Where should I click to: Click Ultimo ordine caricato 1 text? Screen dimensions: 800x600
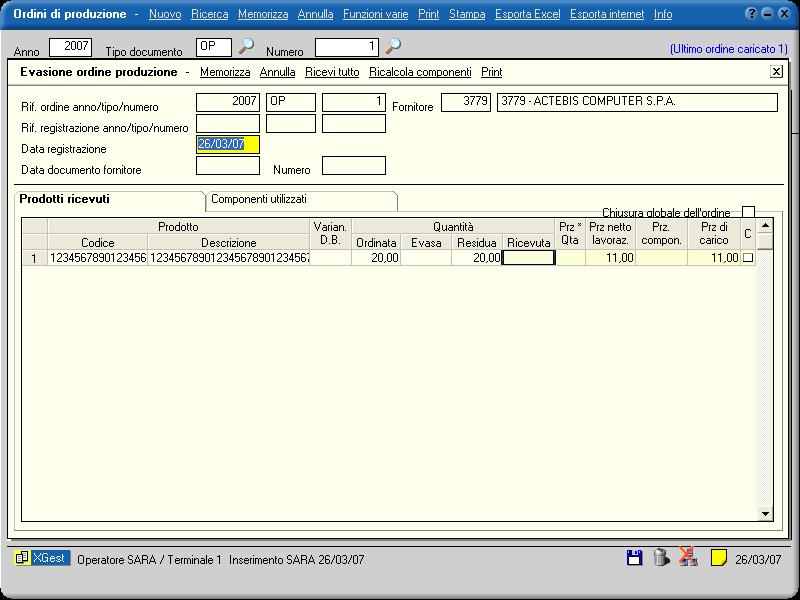[729, 49]
